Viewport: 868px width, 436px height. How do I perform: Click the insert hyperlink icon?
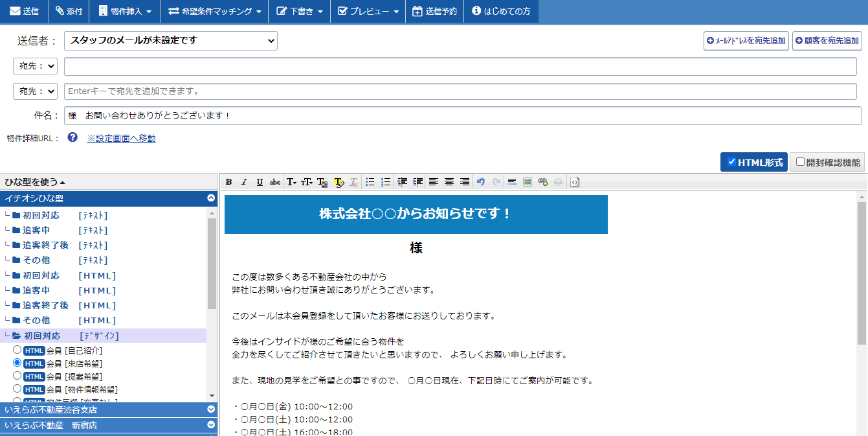(543, 182)
